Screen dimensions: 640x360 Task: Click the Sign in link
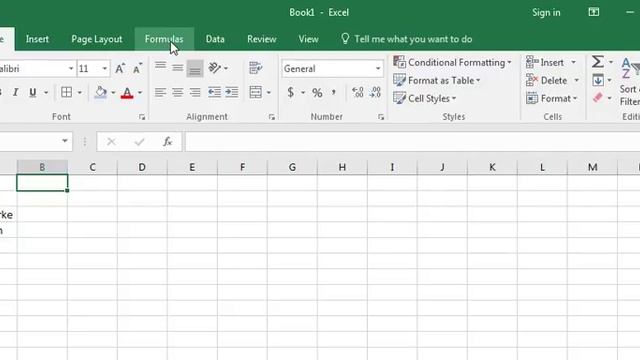coord(546,13)
